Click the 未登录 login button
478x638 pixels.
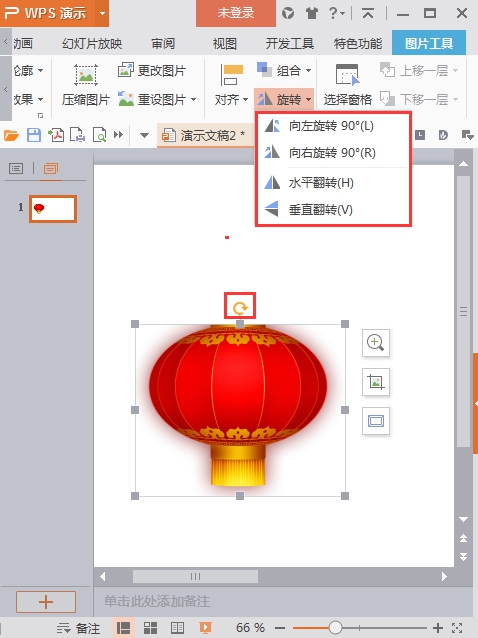[236, 13]
